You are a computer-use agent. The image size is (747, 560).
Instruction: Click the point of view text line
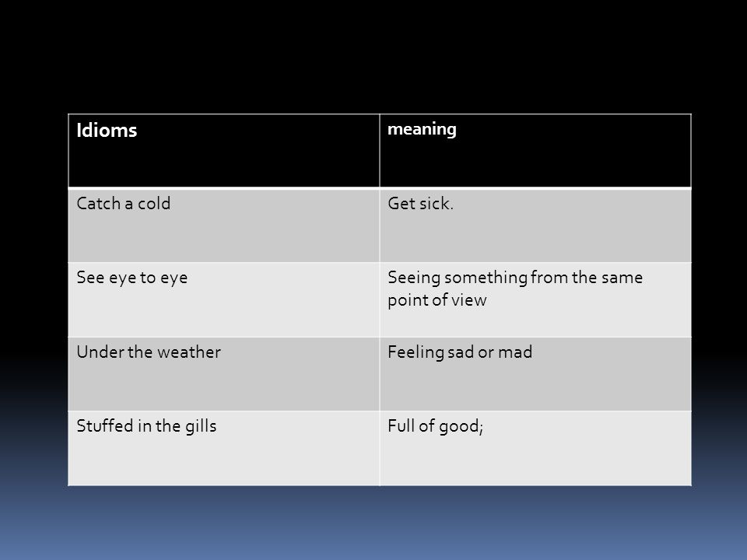(437, 300)
